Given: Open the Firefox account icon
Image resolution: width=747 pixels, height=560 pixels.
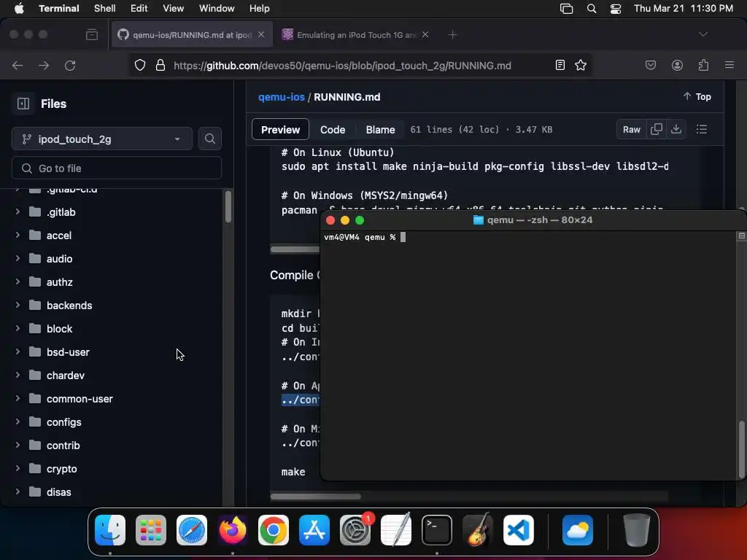Looking at the screenshot, I should [677, 65].
